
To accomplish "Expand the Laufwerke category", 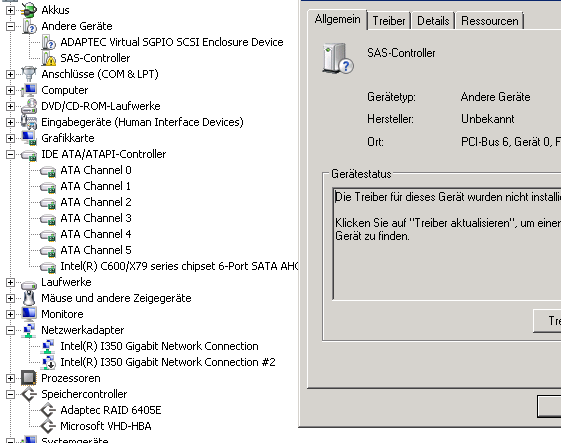I will pos(10,282).
